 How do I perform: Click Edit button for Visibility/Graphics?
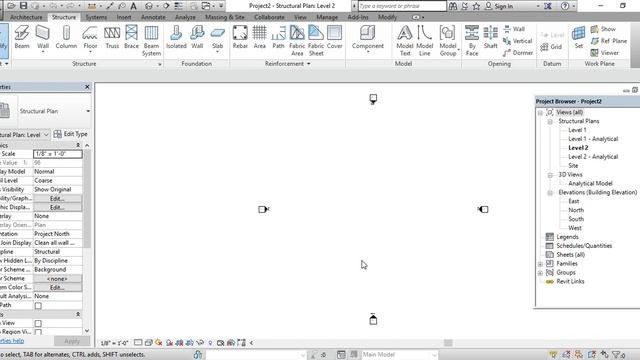coord(57,198)
